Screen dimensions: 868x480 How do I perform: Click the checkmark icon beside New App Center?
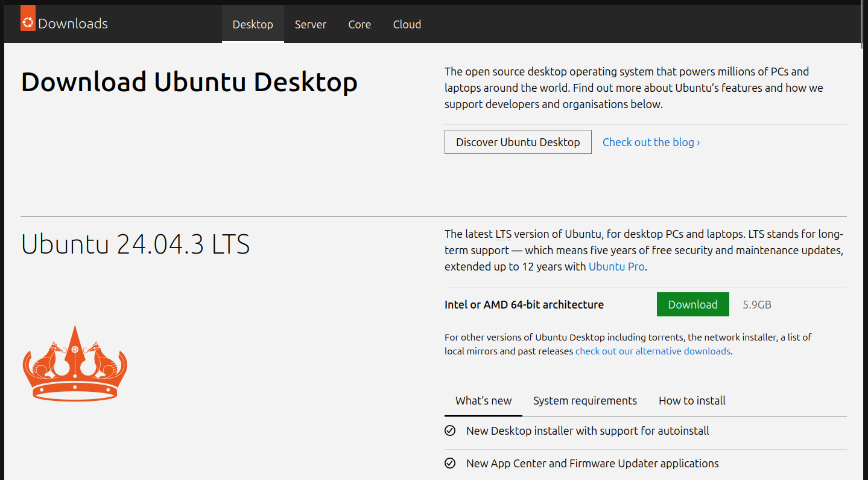click(450, 463)
